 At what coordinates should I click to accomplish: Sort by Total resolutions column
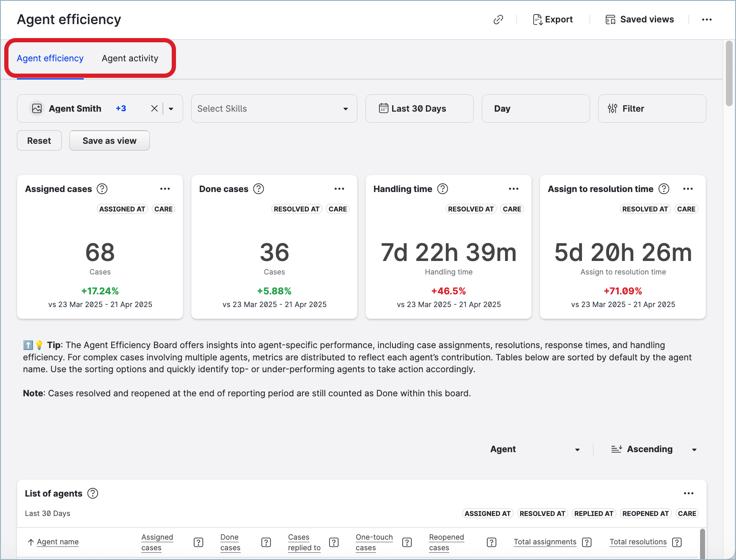tap(638, 542)
